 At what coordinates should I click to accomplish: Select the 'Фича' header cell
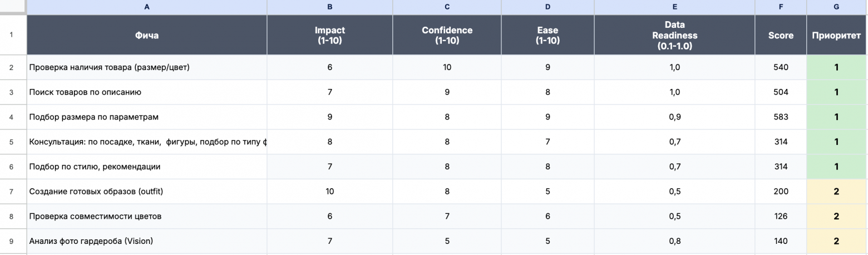146,36
